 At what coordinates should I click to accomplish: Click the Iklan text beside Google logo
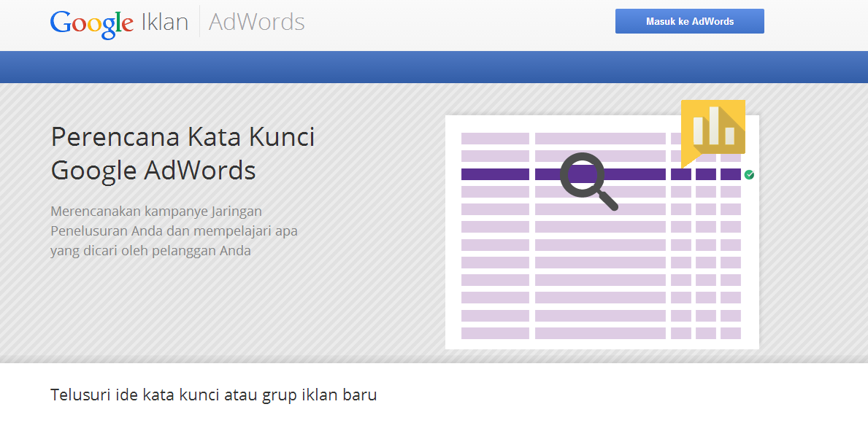click(x=165, y=23)
